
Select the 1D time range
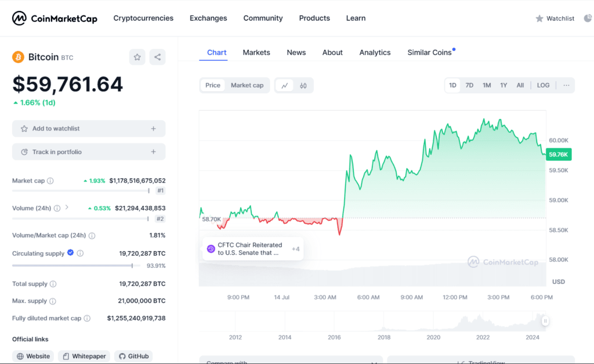click(452, 86)
